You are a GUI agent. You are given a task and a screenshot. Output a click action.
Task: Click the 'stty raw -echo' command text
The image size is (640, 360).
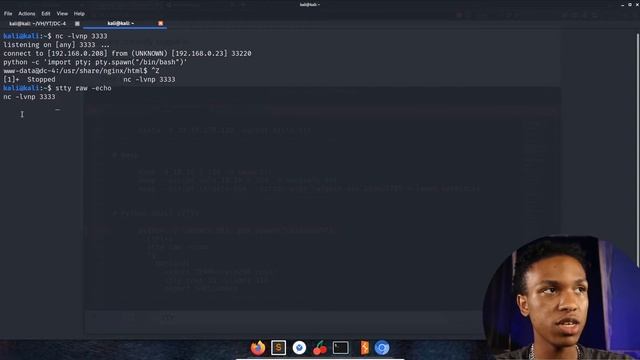[83, 88]
